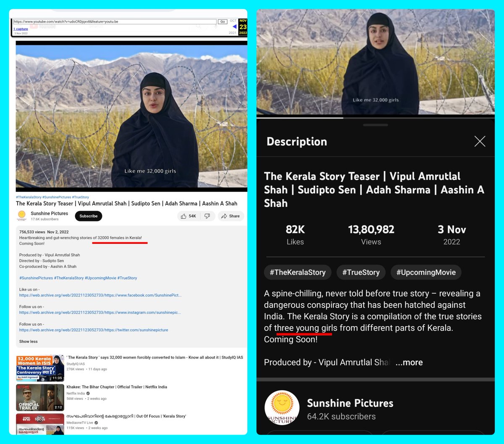Open Sunshine Pictures channel name, 17.6K subscribers
Image resolution: width=504 pixels, height=444 pixels.
(x=49, y=214)
